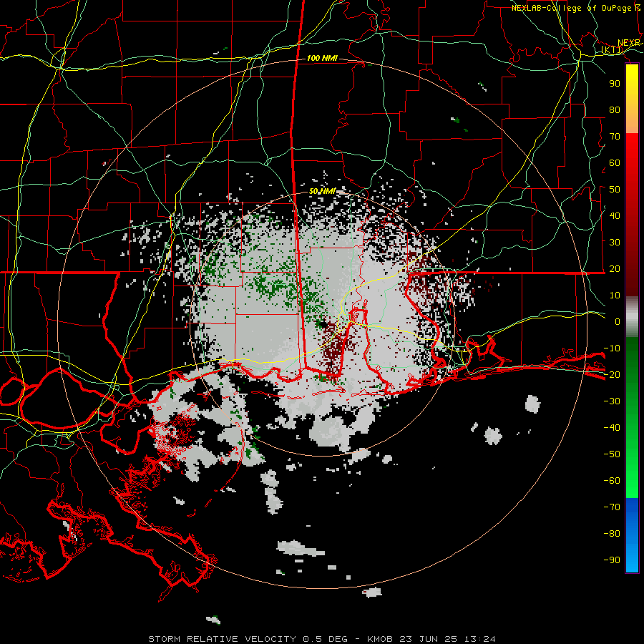Click the -70 value on the velocity scale
The image size is (644, 644).
pos(612,507)
